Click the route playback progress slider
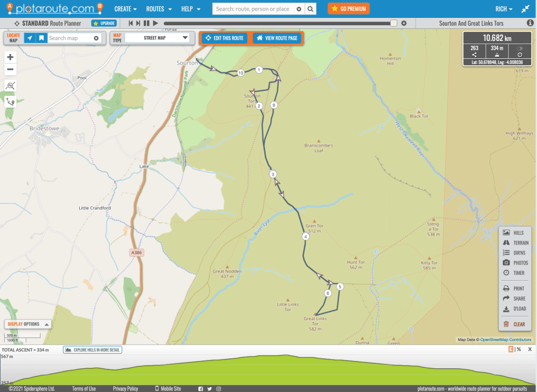The image size is (537, 392). 278,23
